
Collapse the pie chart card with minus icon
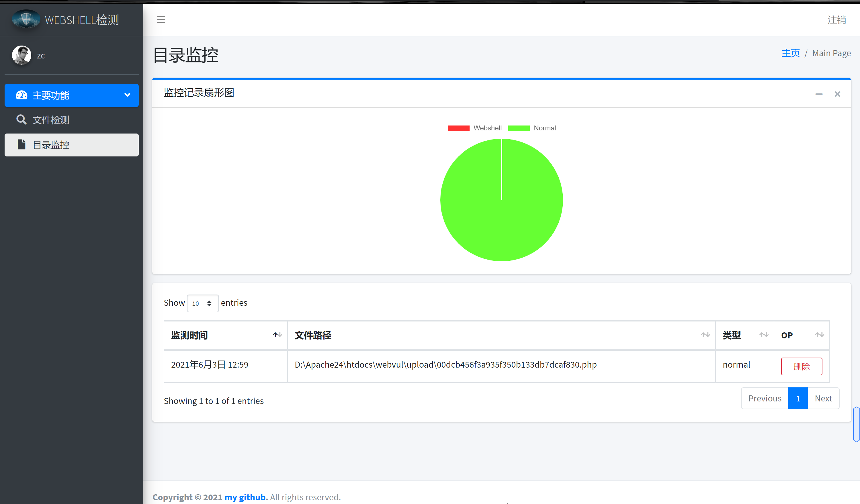coord(819,94)
